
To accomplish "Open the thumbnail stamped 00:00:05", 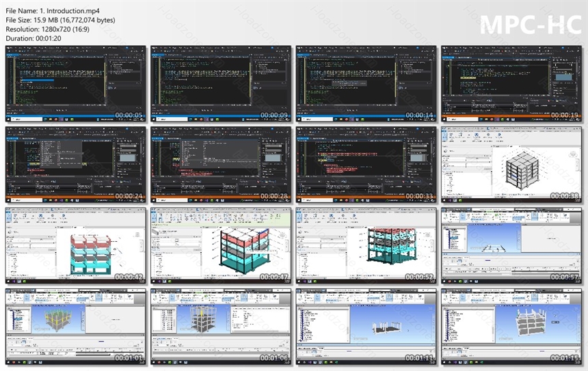I will 76,83.
